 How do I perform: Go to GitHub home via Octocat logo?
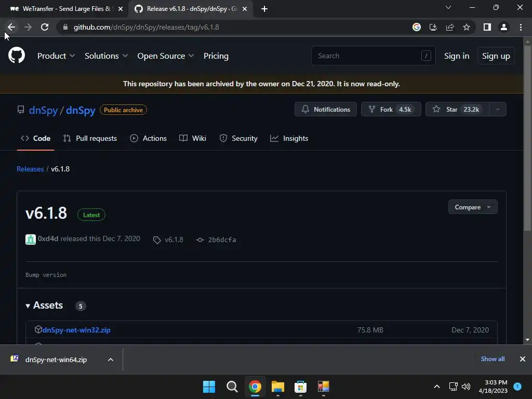(x=17, y=56)
